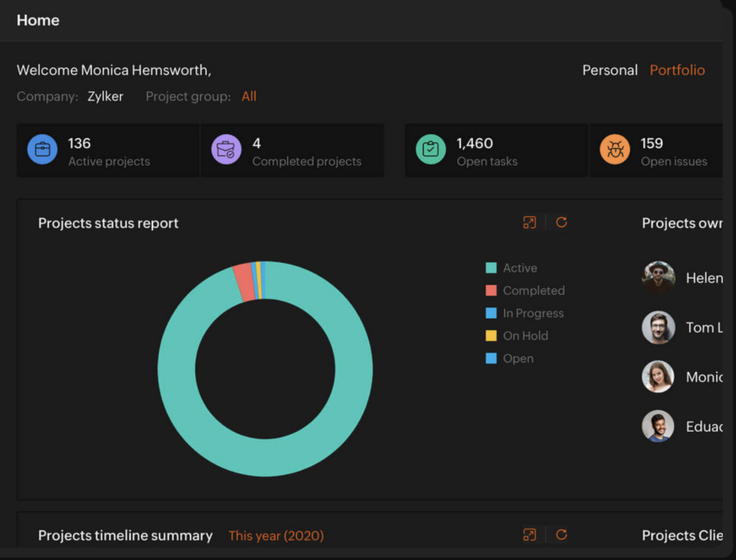Image resolution: width=736 pixels, height=560 pixels.
Task: Open the 159 Open issues card
Action: (656, 150)
